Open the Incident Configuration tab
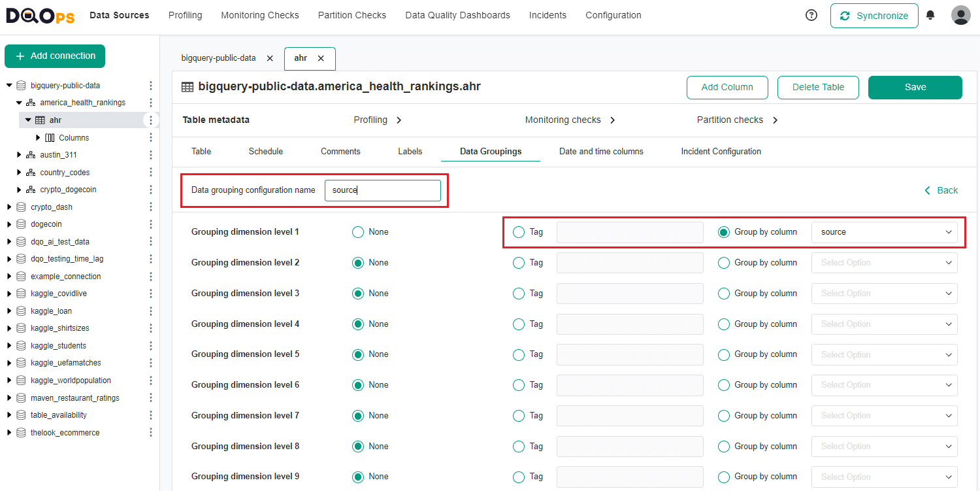 (721, 152)
